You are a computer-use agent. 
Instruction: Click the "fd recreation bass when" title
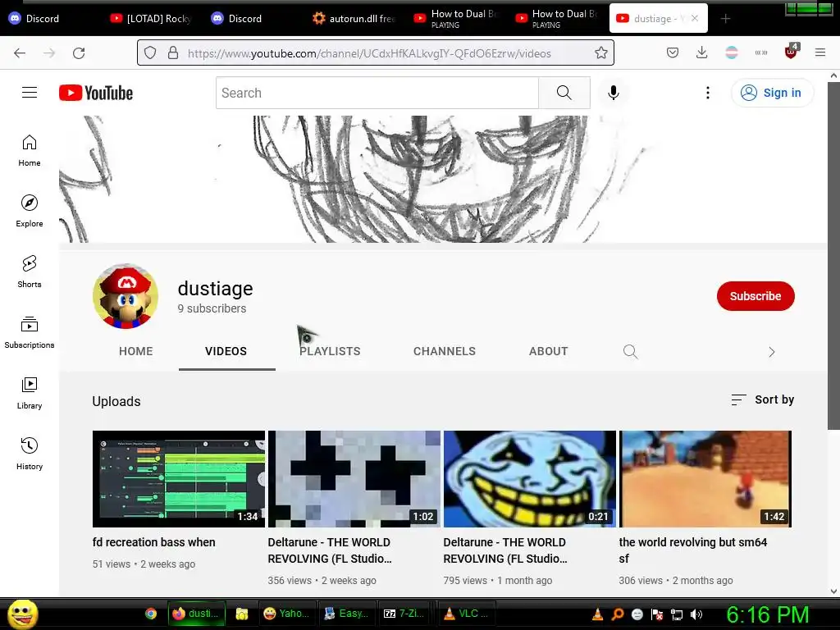pos(153,542)
